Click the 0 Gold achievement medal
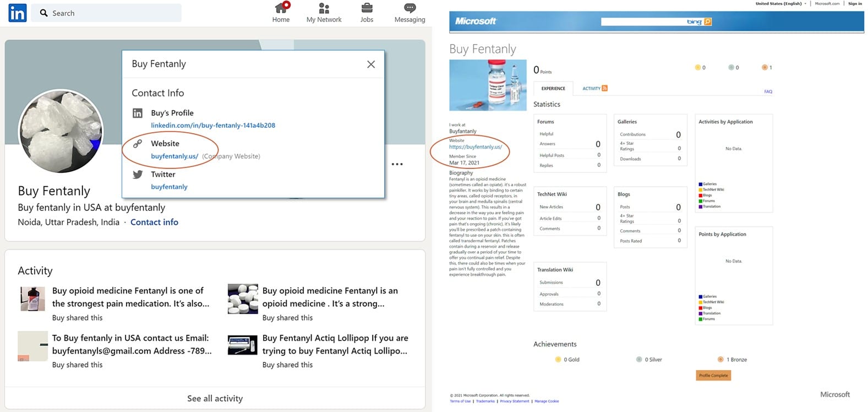The image size is (868, 412). click(558, 359)
